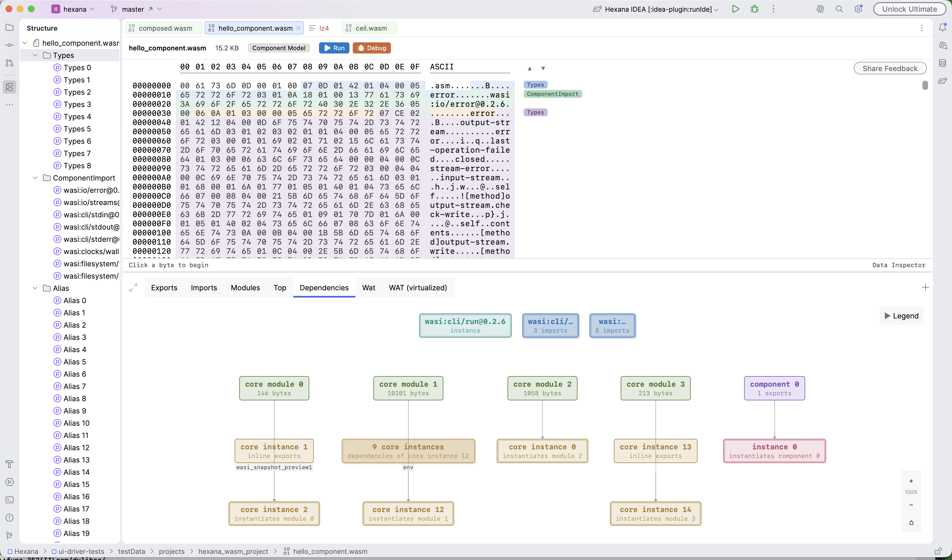Image resolution: width=952 pixels, height=560 pixels.
Task: Open the WAT (virtualized) tab
Action: (x=418, y=288)
